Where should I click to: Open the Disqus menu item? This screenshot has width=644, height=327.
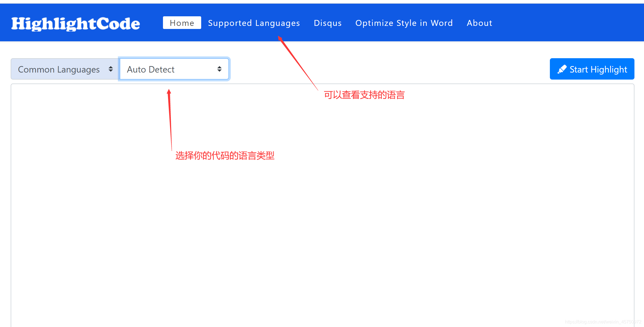[x=328, y=23]
